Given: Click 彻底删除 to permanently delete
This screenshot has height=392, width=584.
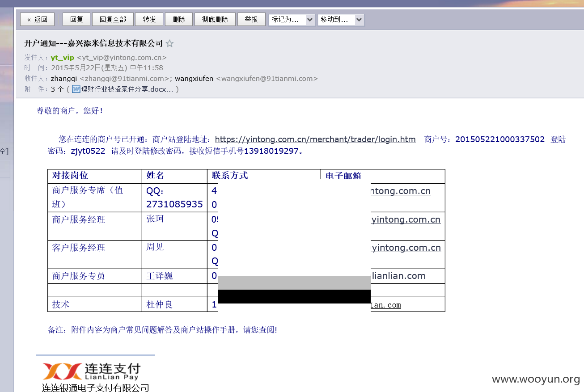Looking at the screenshot, I should pyautogui.click(x=215, y=19).
